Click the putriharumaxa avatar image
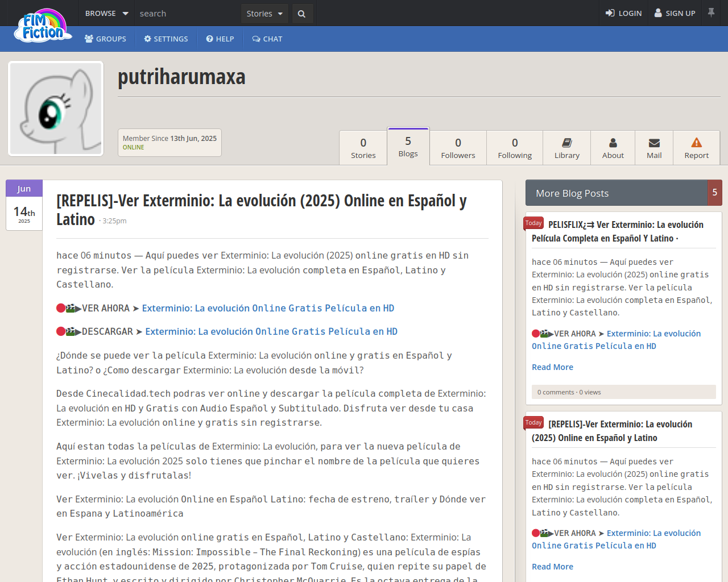The height and width of the screenshot is (582, 728). click(x=56, y=109)
